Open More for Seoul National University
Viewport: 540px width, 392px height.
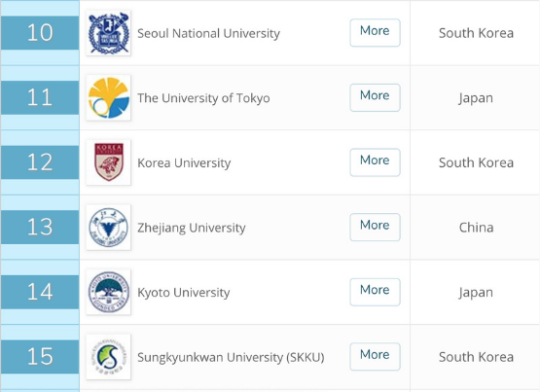[375, 33]
